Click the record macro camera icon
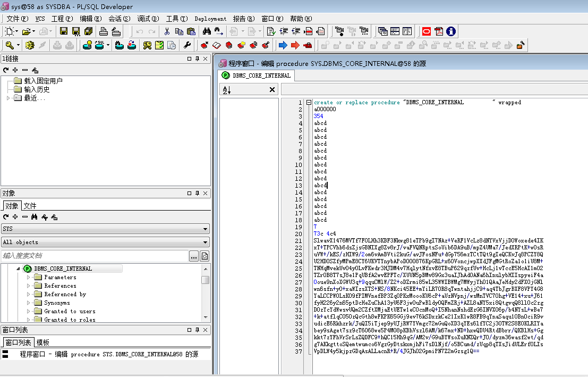This screenshot has width=588, height=377. click(339, 31)
